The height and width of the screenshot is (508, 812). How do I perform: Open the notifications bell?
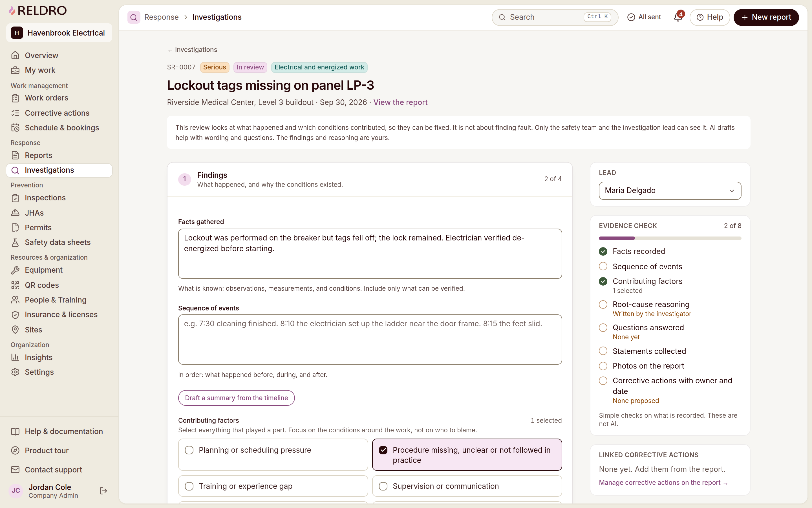(678, 17)
